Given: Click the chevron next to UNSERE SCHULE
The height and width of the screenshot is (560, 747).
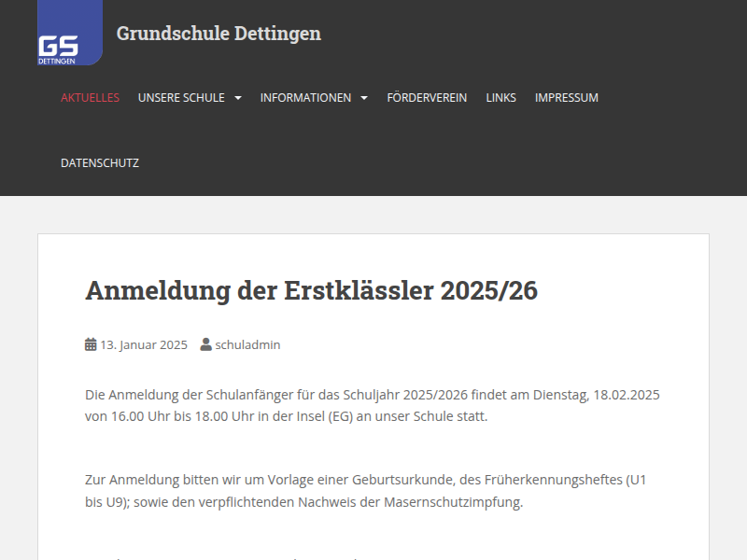Looking at the screenshot, I should coord(238,97).
